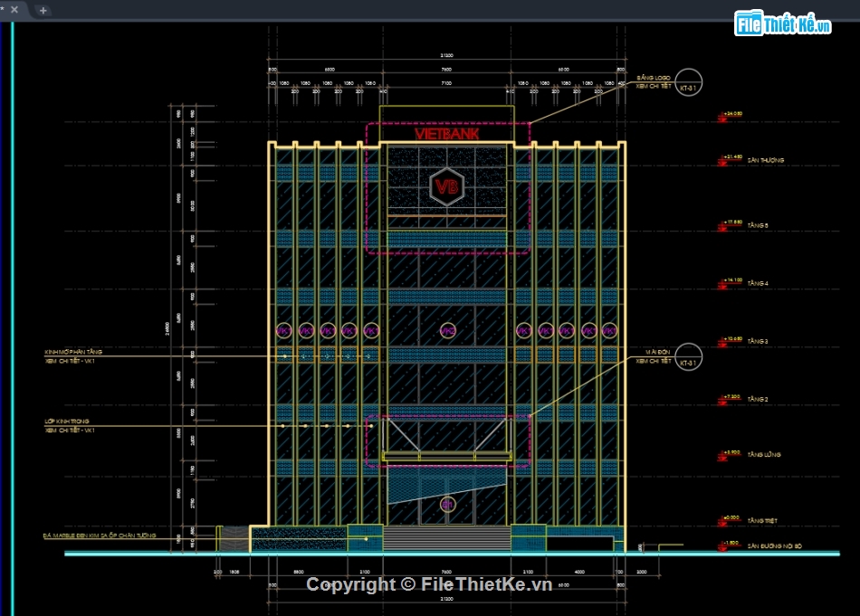Click the hexagonal VB logo emblem

447,187
